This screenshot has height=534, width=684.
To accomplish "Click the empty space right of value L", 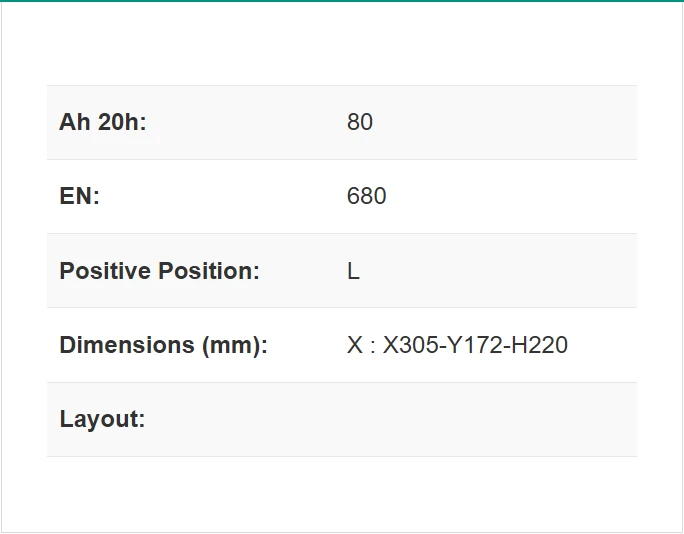I will click(x=500, y=271).
